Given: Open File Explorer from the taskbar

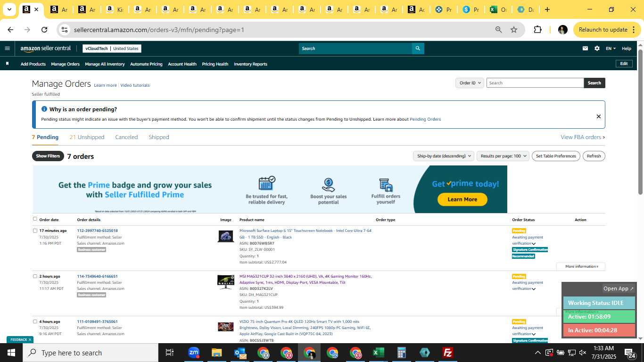Looking at the screenshot, I should click(216, 353).
